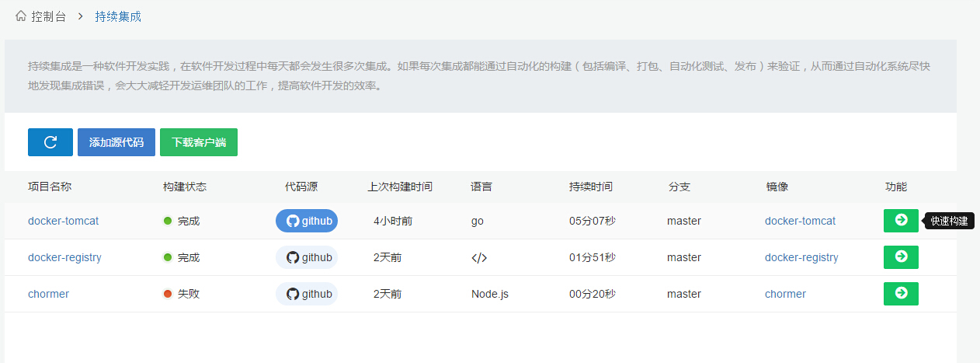Click 完成 status text for docker-tomcat
Viewport: 980px width, 363px height.
(x=189, y=221)
